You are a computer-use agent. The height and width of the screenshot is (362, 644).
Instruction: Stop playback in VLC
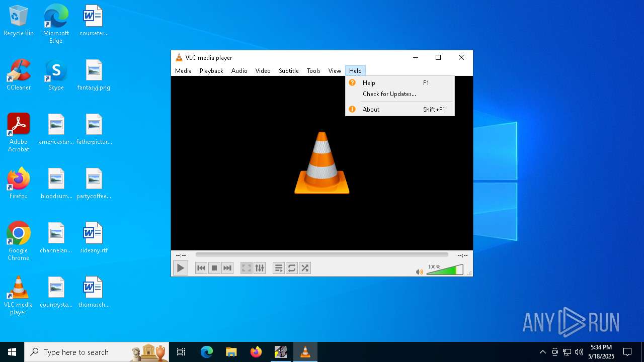point(214,268)
